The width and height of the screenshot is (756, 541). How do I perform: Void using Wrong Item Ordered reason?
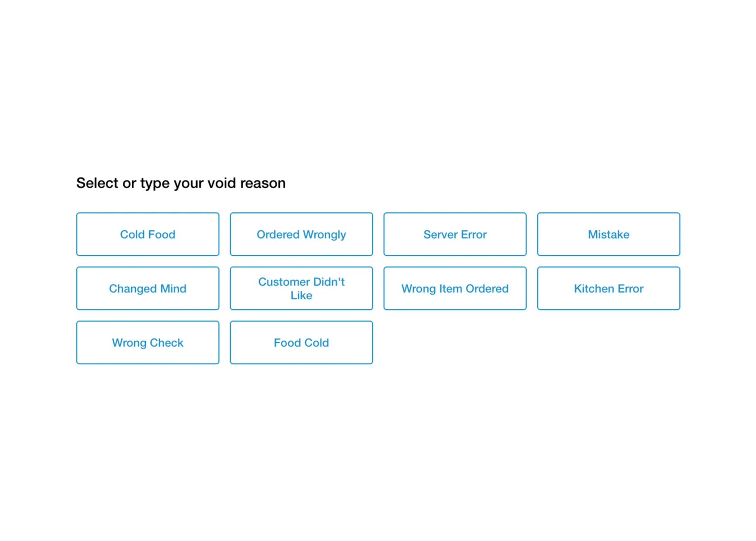coord(455,289)
